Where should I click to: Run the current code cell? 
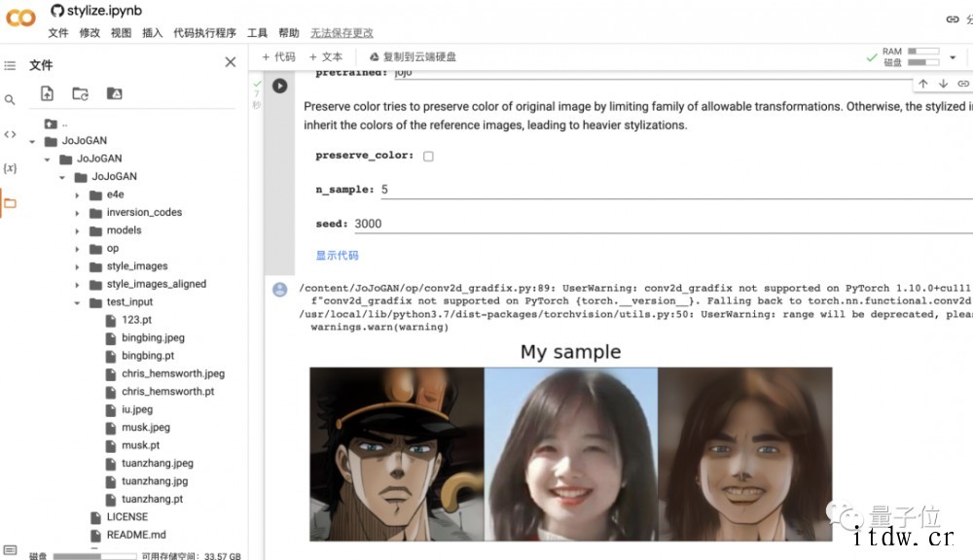[280, 86]
